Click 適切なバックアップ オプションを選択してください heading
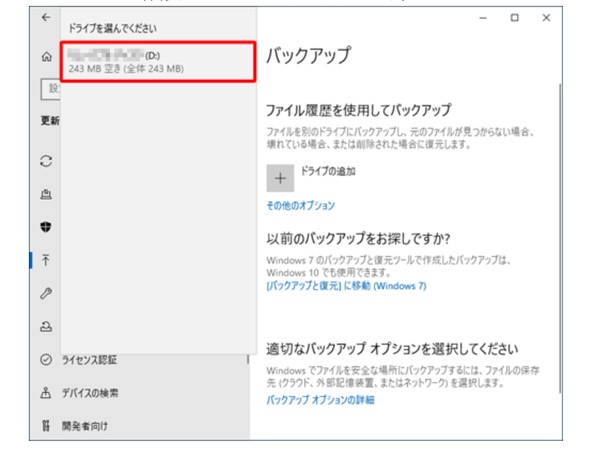This screenshot has width=610, height=450. (392, 348)
